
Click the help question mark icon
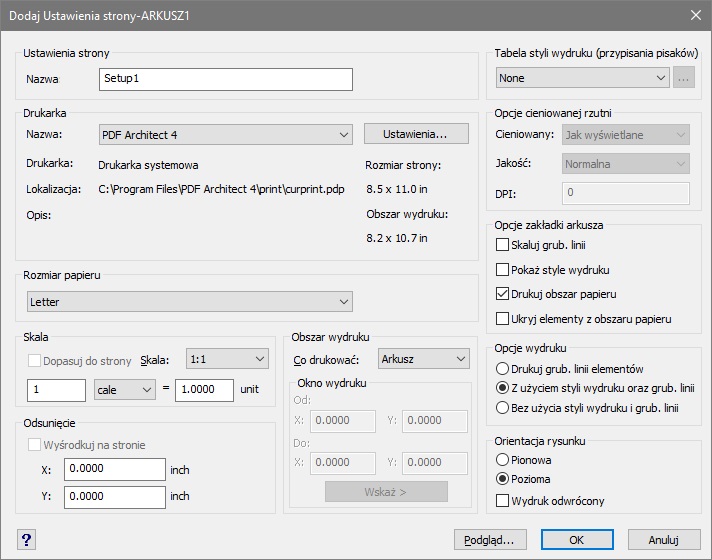[x=26, y=540]
